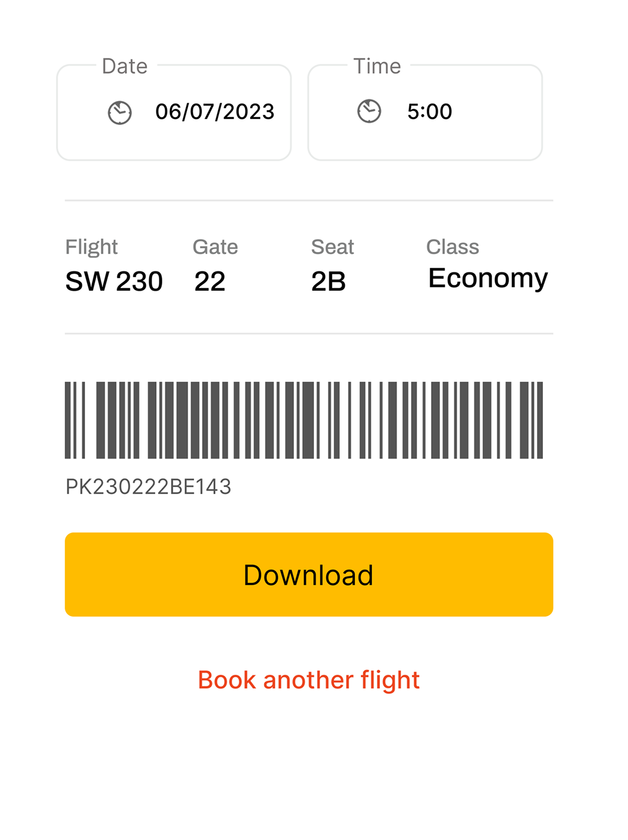Click the seat number 2B

[x=328, y=281]
